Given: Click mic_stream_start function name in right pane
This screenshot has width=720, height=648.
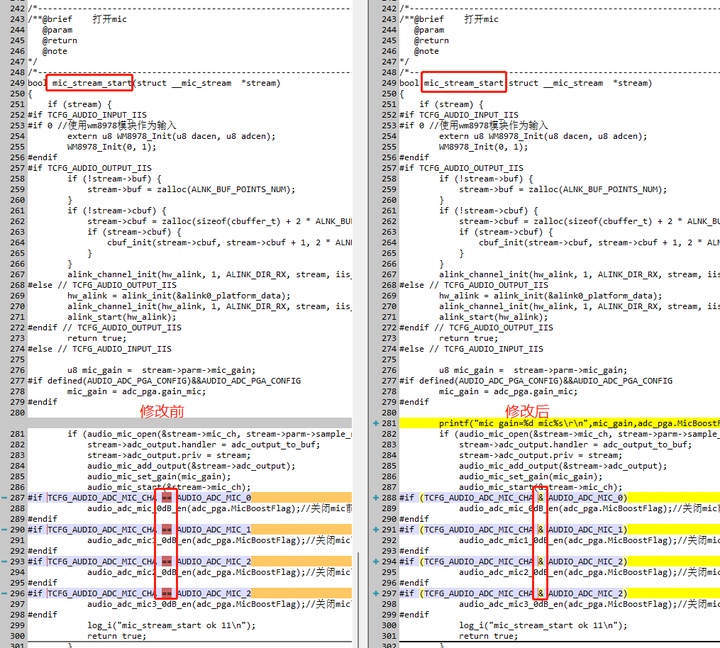Looking at the screenshot, I should tap(463, 83).
